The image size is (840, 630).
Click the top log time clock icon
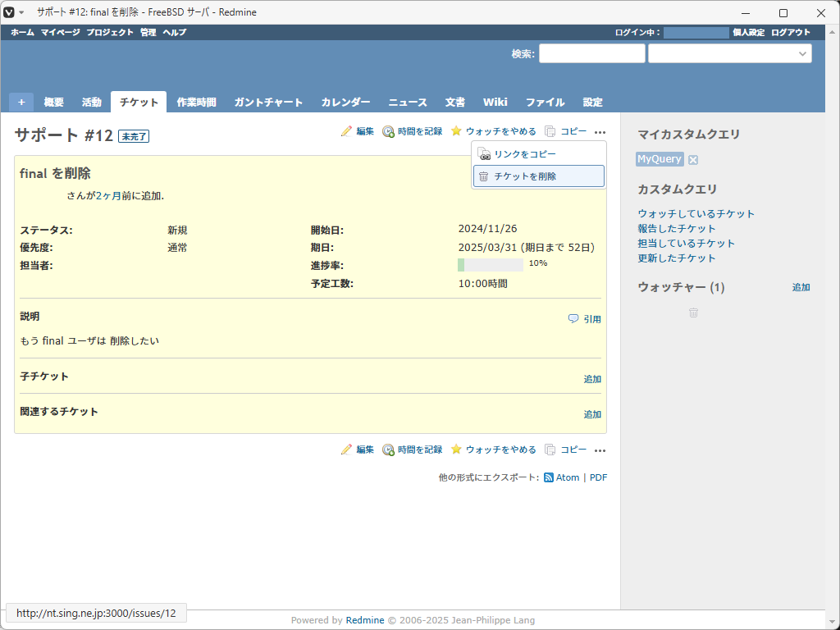[x=388, y=132]
